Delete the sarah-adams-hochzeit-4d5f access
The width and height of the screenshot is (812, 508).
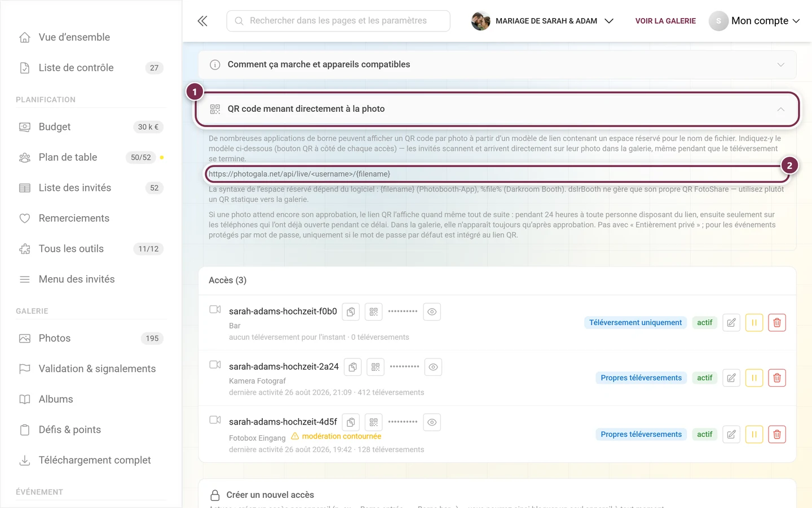[x=776, y=434]
